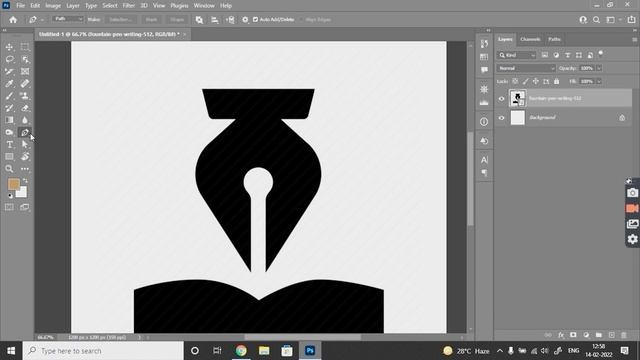Screen dimensions: 640x360
Task: Switch to the Paths tab
Action: pyautogui.click(x=554, y=39)
